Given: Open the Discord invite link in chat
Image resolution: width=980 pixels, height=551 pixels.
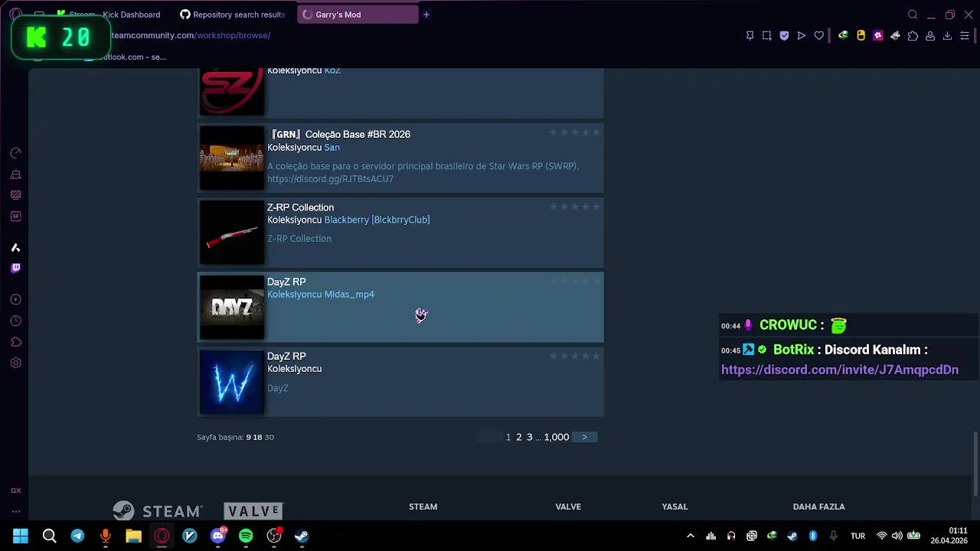Looking at the screenshot, I should tap(840, 370).
